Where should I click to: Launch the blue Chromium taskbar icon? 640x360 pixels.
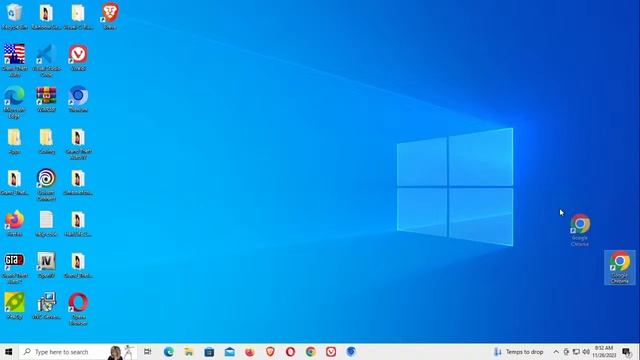[351, 351]
